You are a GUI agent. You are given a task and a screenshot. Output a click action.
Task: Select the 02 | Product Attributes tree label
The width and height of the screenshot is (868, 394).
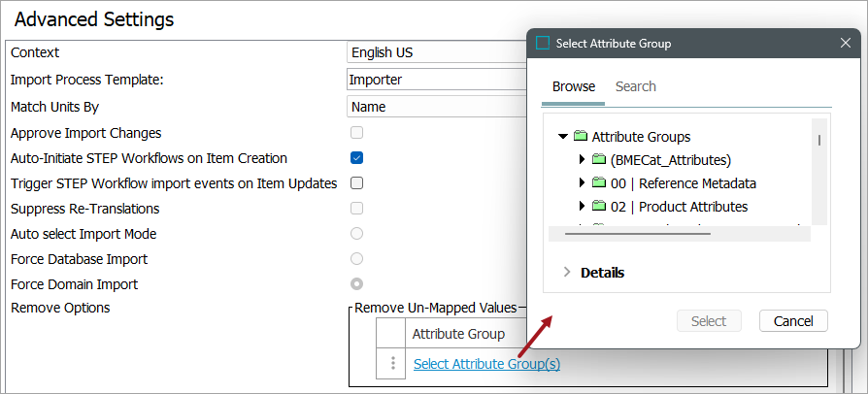click(680, 207)
